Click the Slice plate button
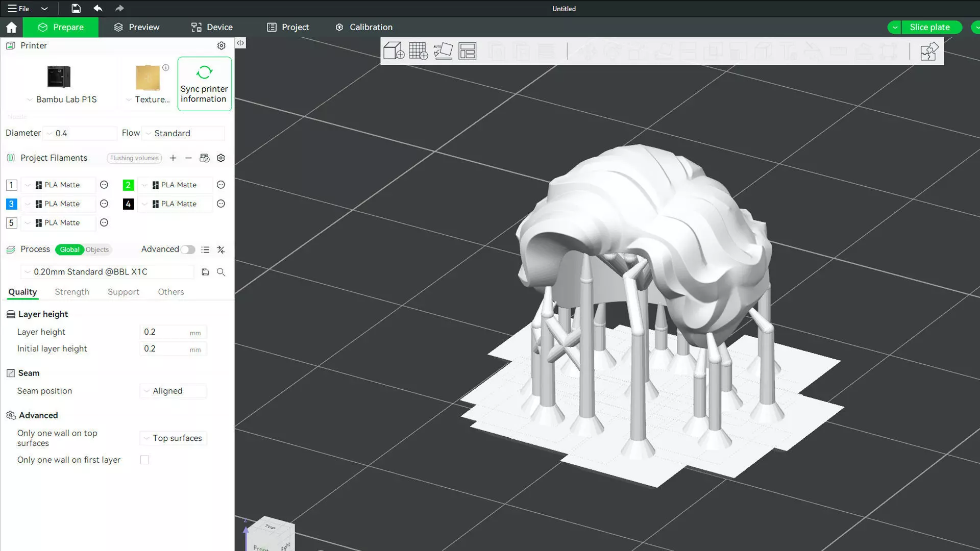Image resolution: width=980 pixels, height=551 pixels. click(929, 27)
